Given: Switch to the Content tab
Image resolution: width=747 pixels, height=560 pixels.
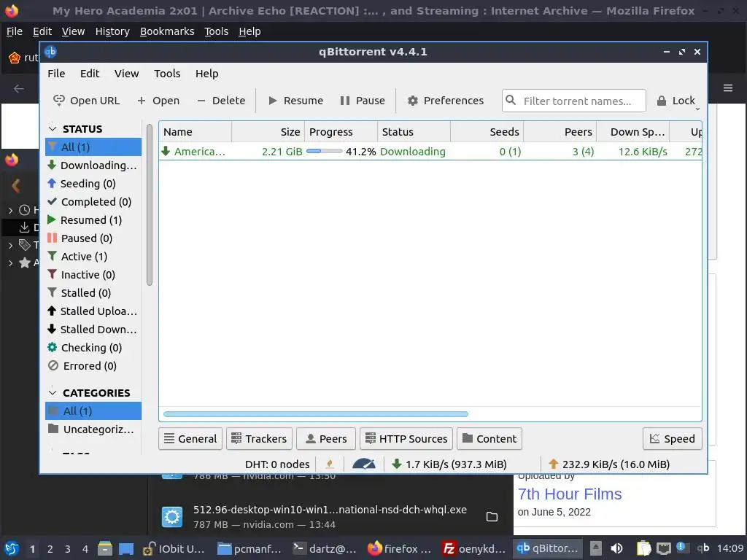Looking at the screenshot, I should click(x=489, y=438).
